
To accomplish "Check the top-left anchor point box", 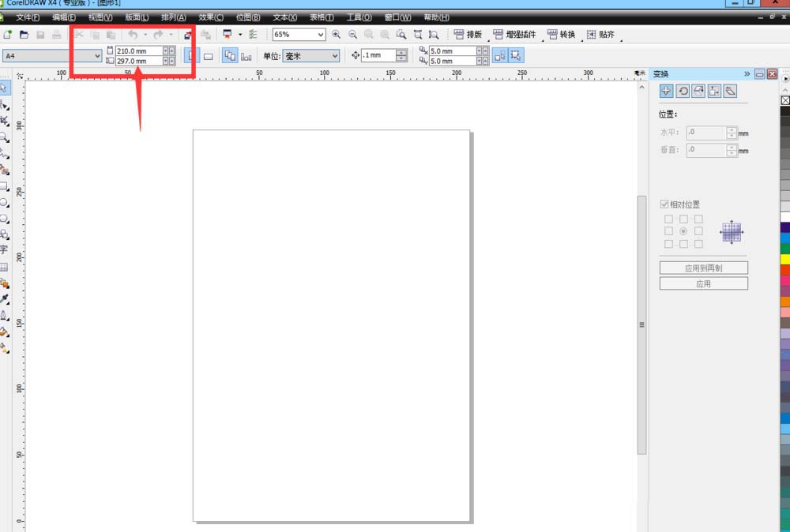I will pos(668,219).
